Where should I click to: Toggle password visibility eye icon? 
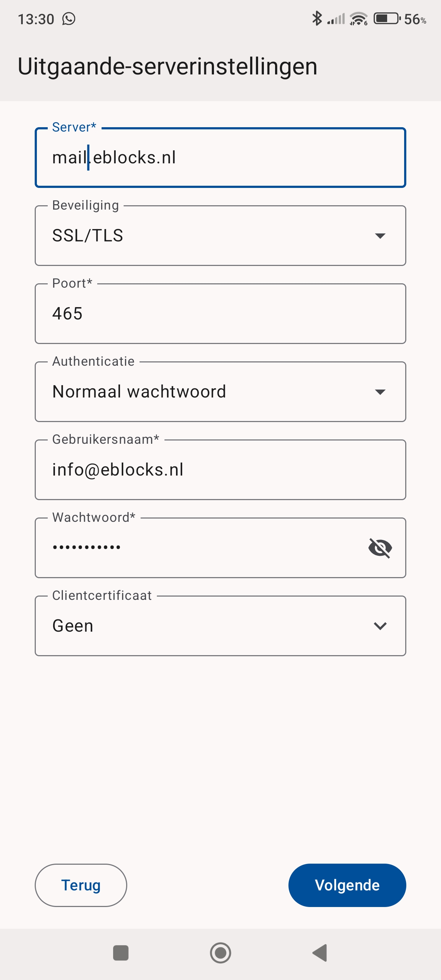click(380, 548)
